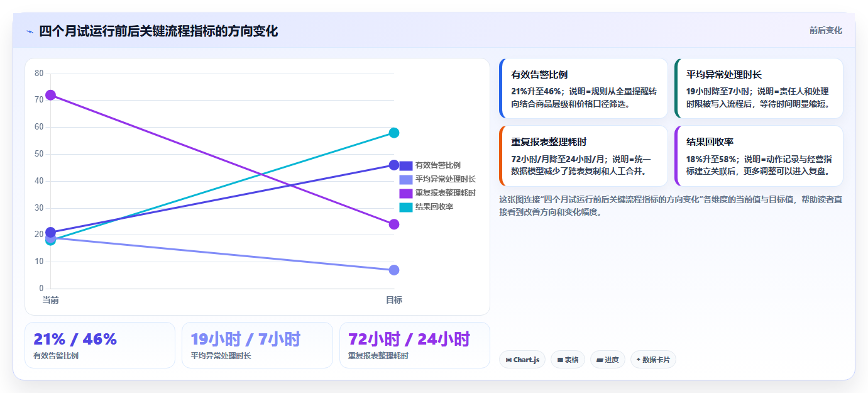
Task: Open the 平均异常处理时长 description card title
Action: pyautogui.click(x=724, y=74)
